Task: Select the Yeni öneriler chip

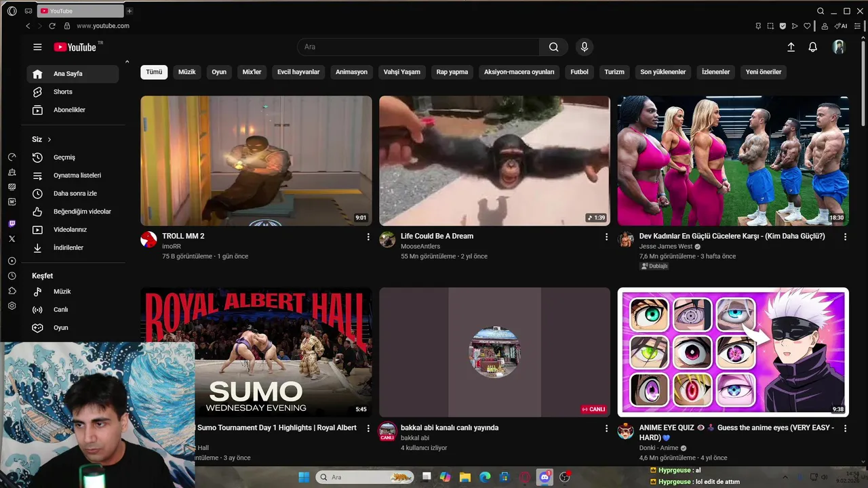Action: 764,72
